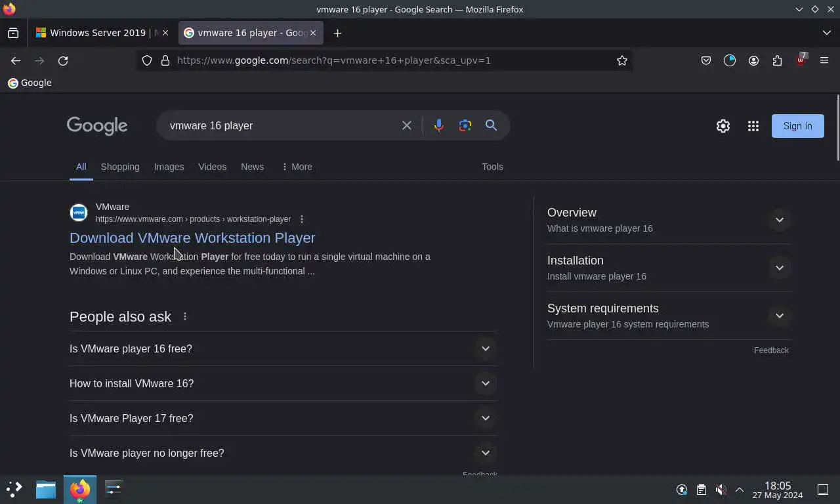Screen dimensions: 840x504
Task: Show hidden system tray icons
Action: point(740,490)
